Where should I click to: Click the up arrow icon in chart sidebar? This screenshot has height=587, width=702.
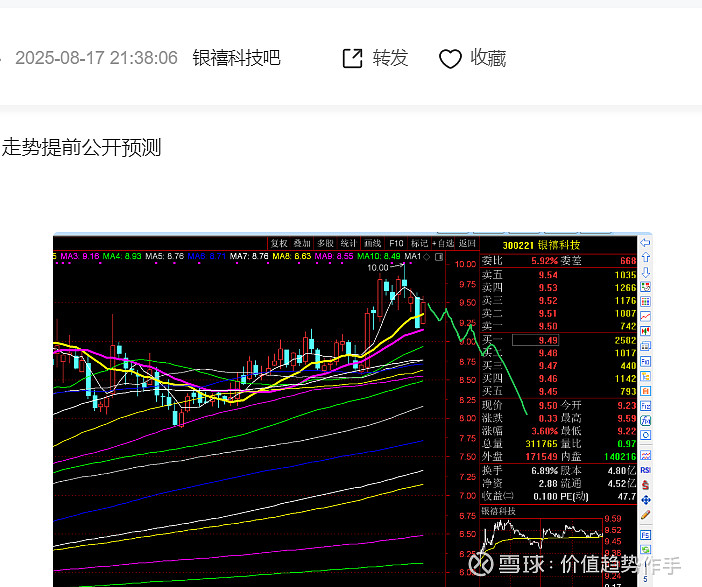[x=645, y=257]
